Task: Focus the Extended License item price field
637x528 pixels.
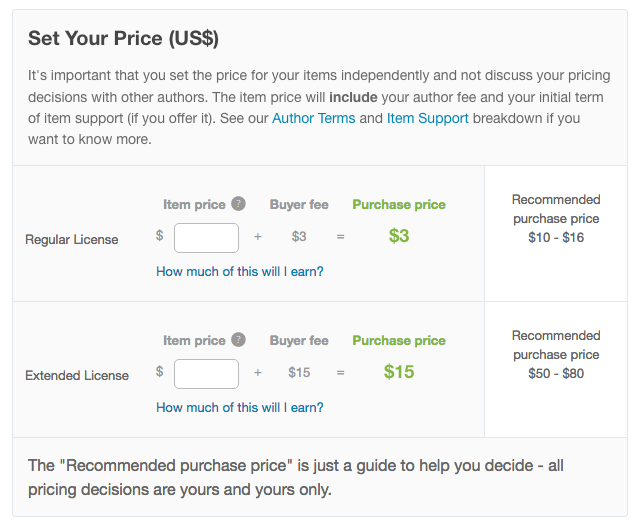Action: pos(206,374)
